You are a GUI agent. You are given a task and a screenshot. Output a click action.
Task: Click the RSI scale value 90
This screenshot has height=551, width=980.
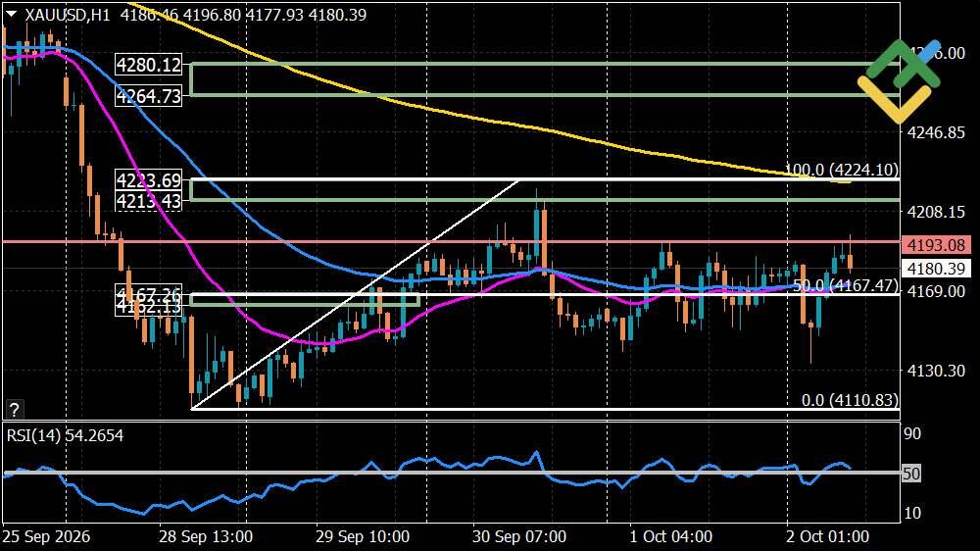tap(912, 433)
